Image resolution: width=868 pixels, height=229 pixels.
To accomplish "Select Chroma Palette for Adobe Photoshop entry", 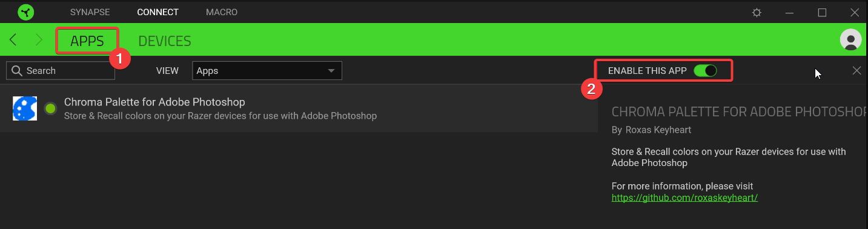I will pyautogui.click(x=299, y=108).
